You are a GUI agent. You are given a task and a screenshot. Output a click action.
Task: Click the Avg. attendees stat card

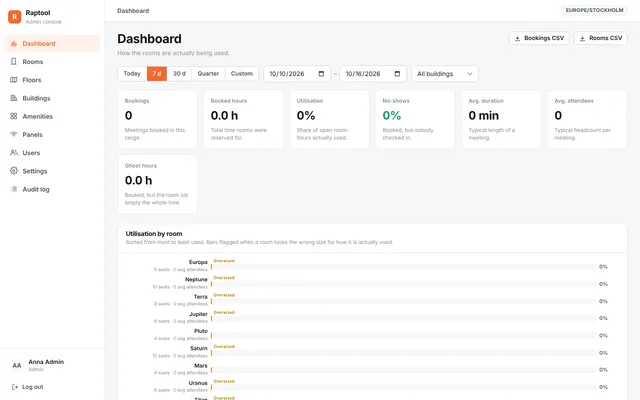click(587, 119)
